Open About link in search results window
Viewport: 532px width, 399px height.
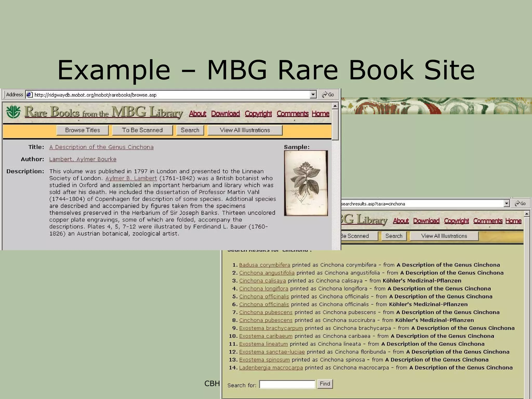tap(401, 221)
